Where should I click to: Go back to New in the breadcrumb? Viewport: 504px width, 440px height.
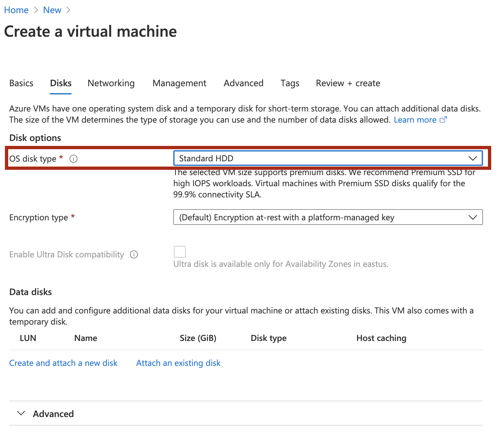52,10
